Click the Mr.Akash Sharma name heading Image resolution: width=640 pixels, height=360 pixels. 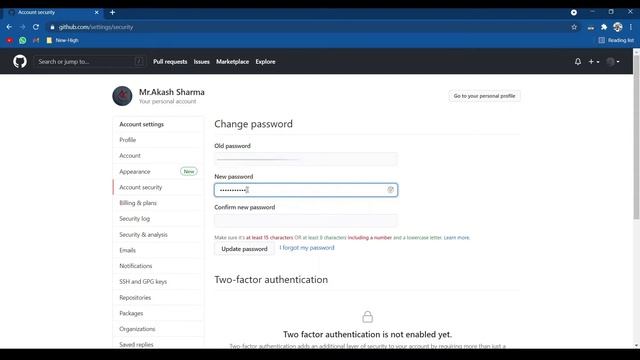pos(171,92)
